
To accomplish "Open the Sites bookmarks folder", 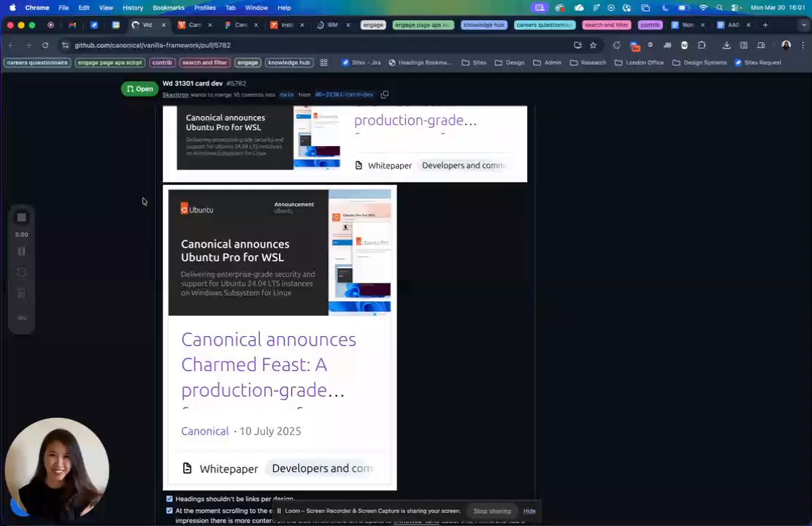I will pyautogui.click(x=474, y=63).
